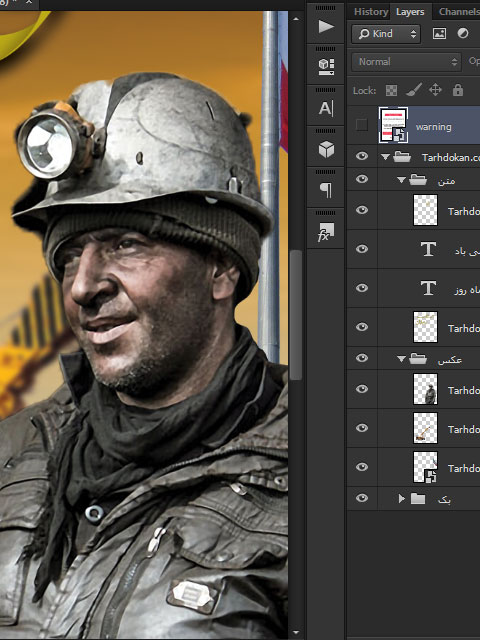
Task: Switch to the Channels tab
Action: coord(459,12)
